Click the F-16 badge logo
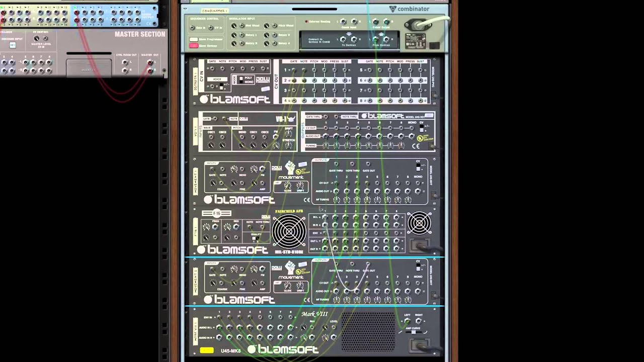 (x=216, y=213)
